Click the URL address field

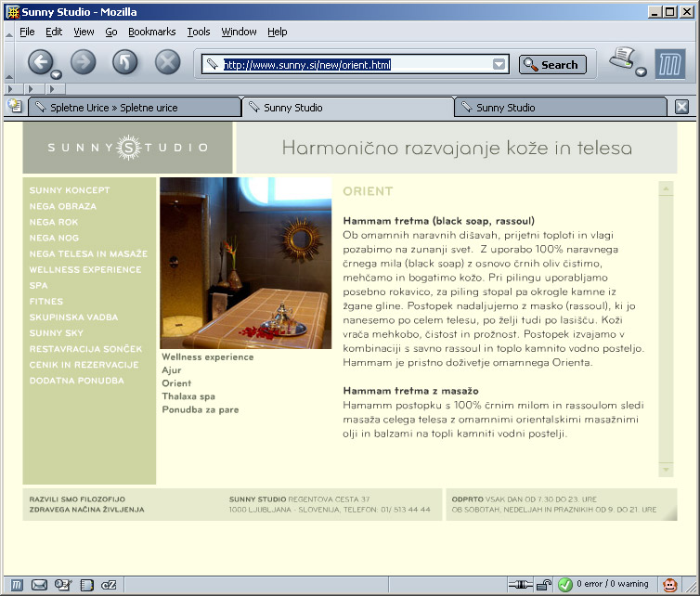click(x=355, y=65)
